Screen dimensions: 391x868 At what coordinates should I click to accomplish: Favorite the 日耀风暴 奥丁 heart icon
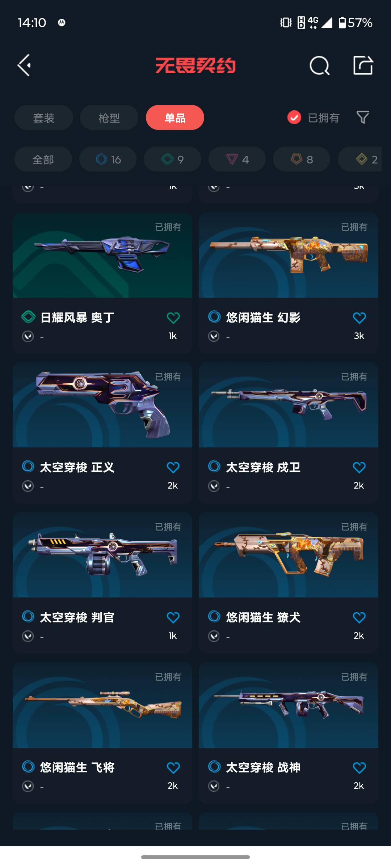tap(173, 318)
